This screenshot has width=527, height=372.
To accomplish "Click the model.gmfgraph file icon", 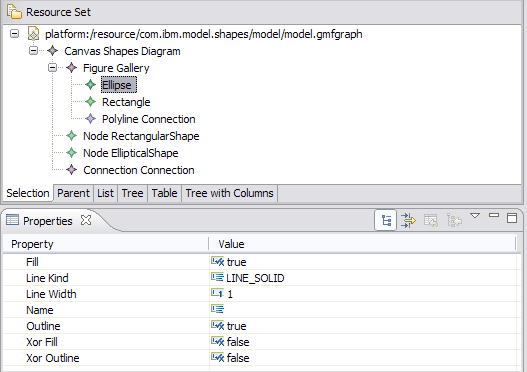I will pos(33,34).
